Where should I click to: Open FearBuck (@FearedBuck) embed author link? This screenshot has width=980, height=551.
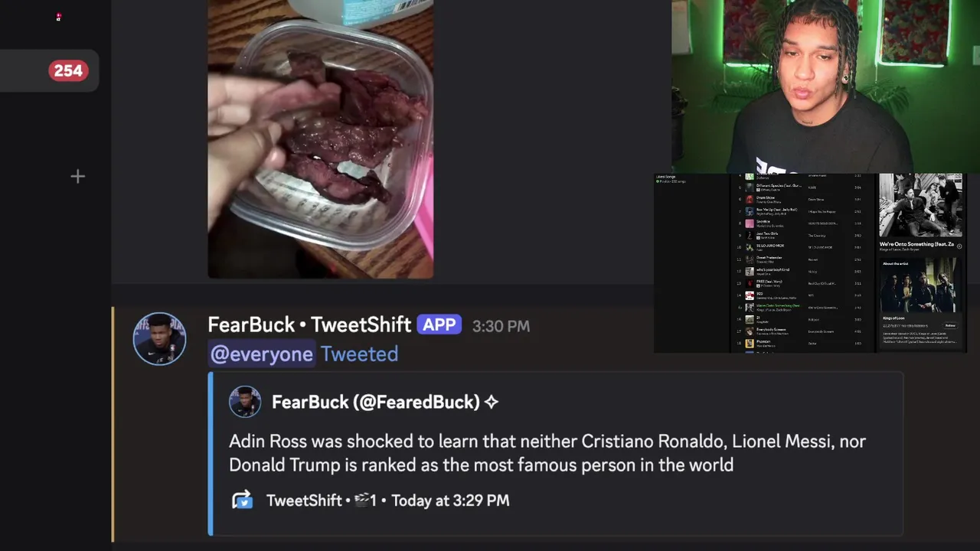376,402
